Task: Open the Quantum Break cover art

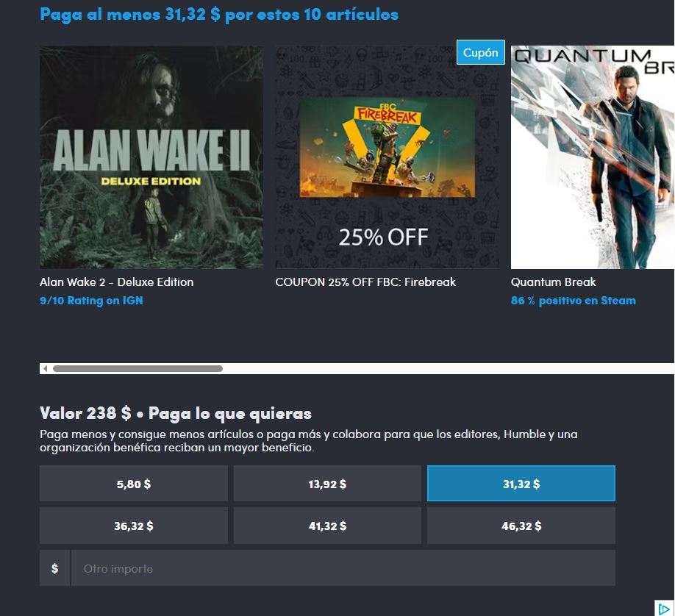Action: tap(593, 157)
